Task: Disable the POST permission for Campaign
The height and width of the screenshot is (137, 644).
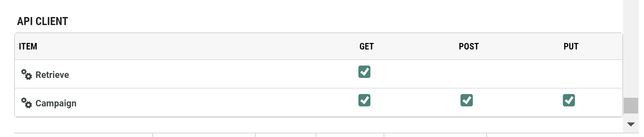Action: (x=466, y=100)
